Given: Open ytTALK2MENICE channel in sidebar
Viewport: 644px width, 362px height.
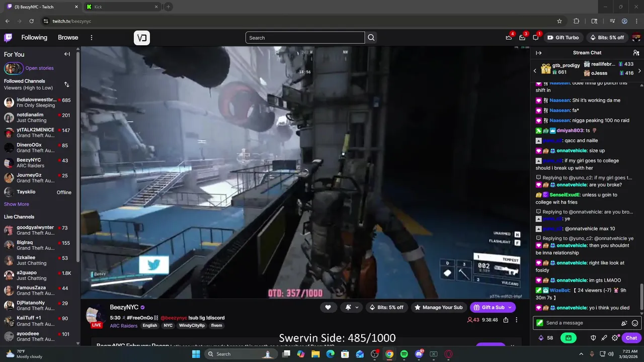Looking at the screenshot, I should point(39,133).
